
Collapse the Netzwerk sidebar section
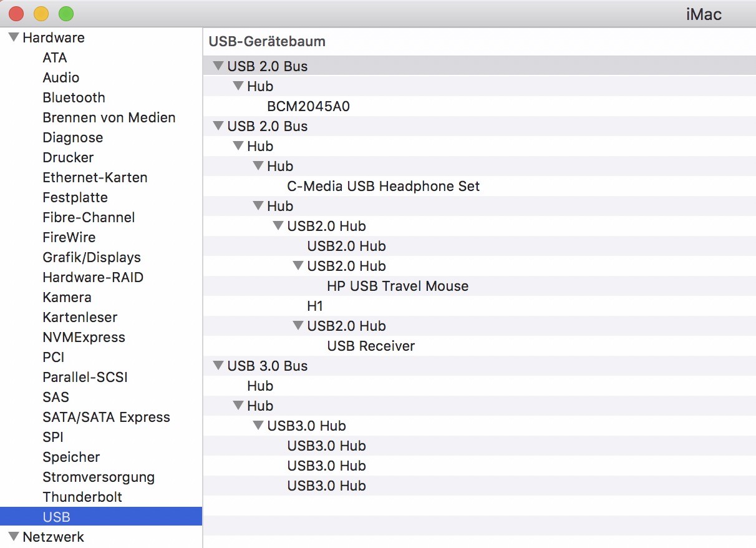point(14,537)
